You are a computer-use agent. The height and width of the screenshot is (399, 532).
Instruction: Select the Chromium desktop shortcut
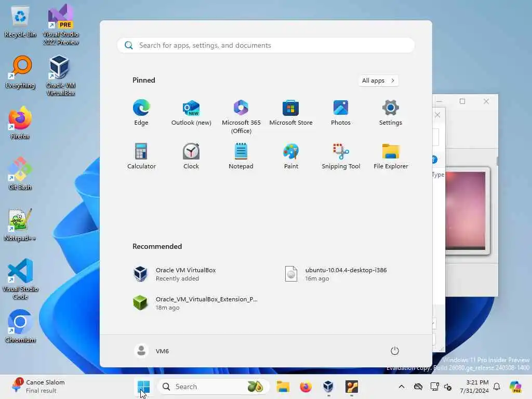tap(20, 326)
